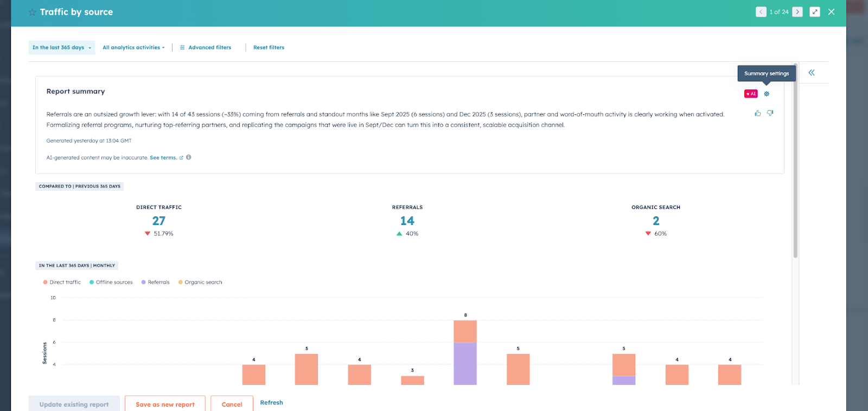
Task: Click Save as new report button
Action: tap(165, 404)
